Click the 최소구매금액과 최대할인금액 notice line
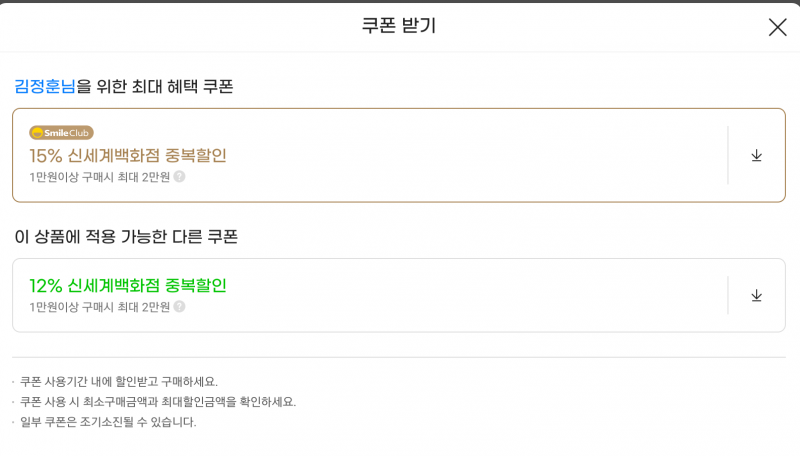 click(158, 402)
